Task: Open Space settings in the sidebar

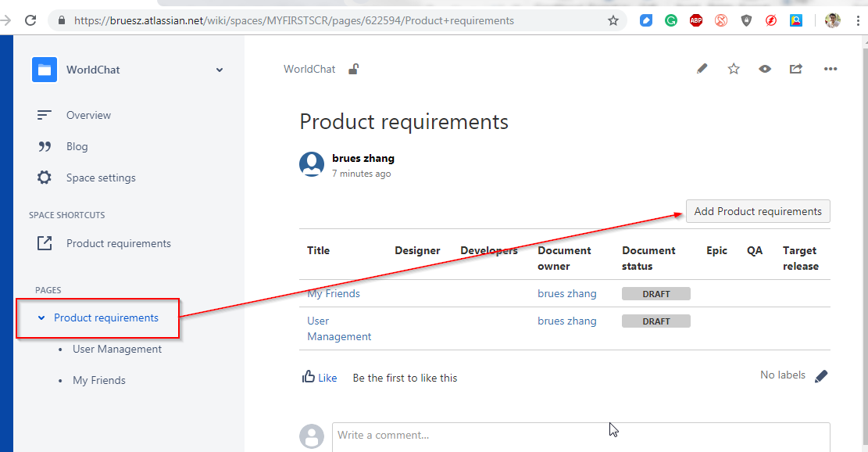Action: [x=101, y=178]
